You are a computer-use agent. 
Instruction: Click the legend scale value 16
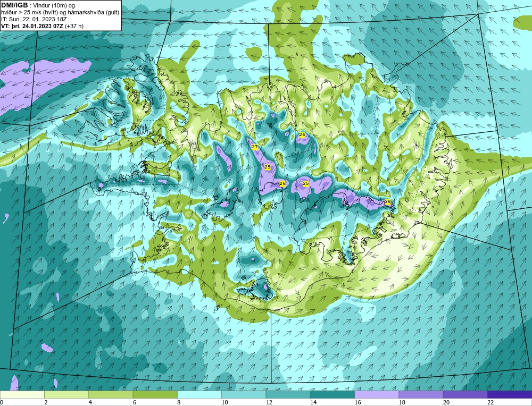[358, 402]
